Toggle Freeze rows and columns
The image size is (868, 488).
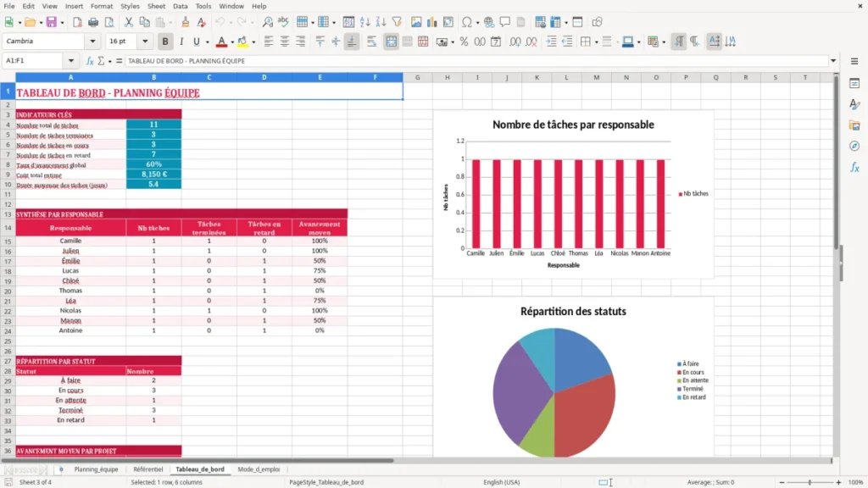555,22
